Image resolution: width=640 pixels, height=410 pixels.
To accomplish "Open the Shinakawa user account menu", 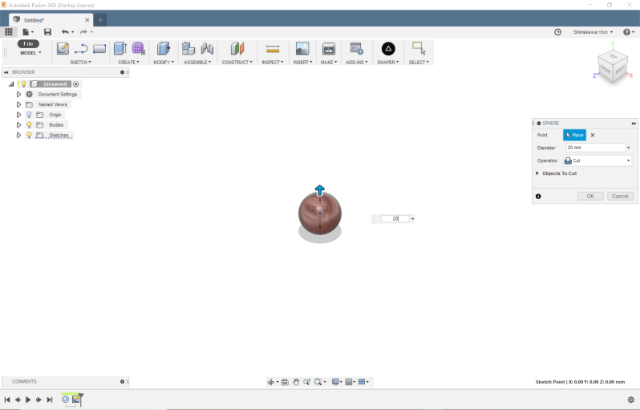I will coord(593,32).
